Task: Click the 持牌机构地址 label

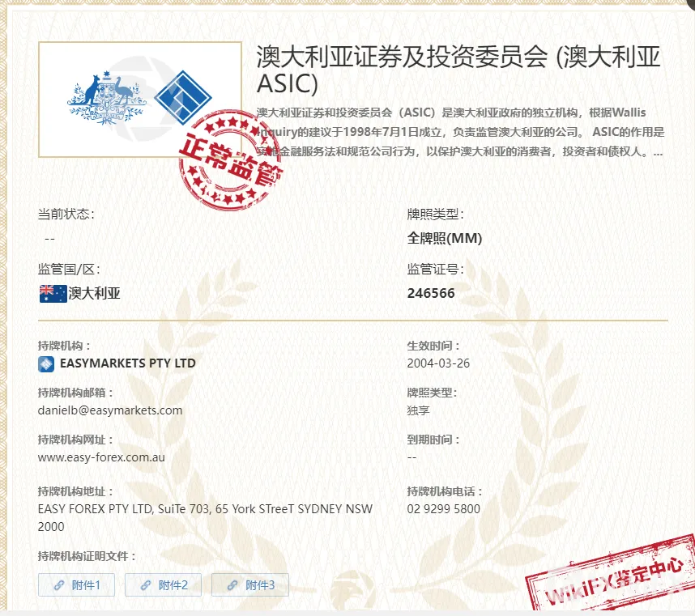Action: click(x=75, y=491)
